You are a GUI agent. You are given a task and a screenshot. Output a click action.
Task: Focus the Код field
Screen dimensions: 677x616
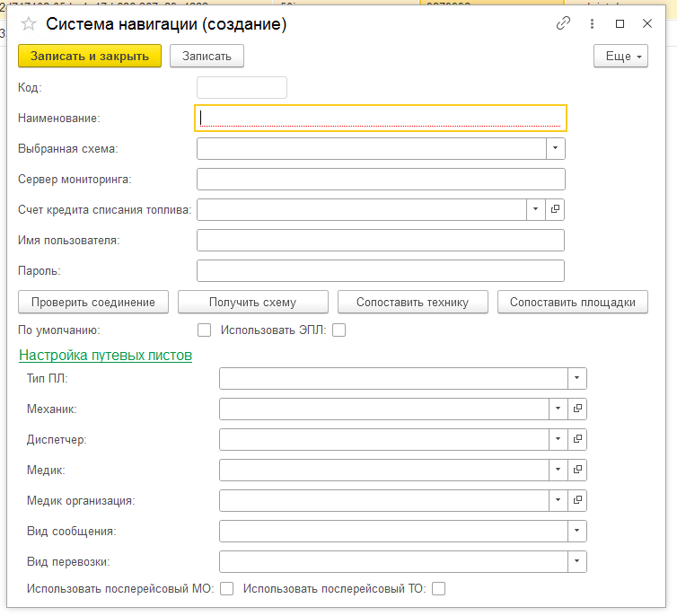(242, 88)
